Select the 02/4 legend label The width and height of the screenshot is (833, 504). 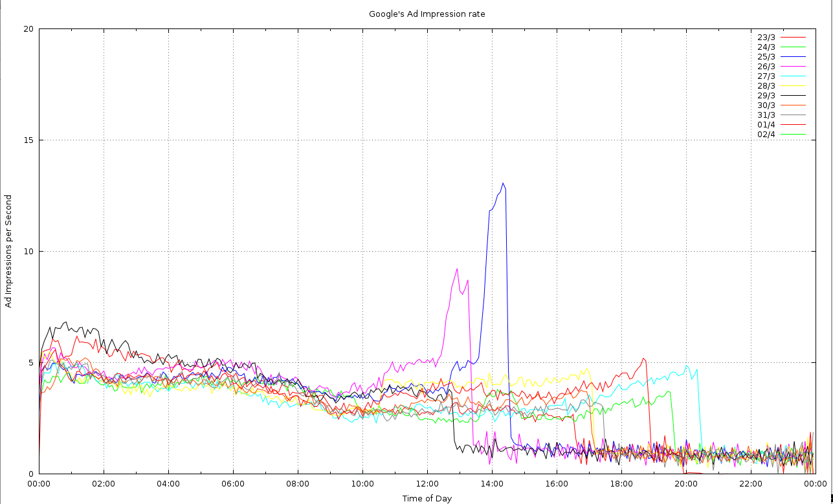tap(766, 135)
